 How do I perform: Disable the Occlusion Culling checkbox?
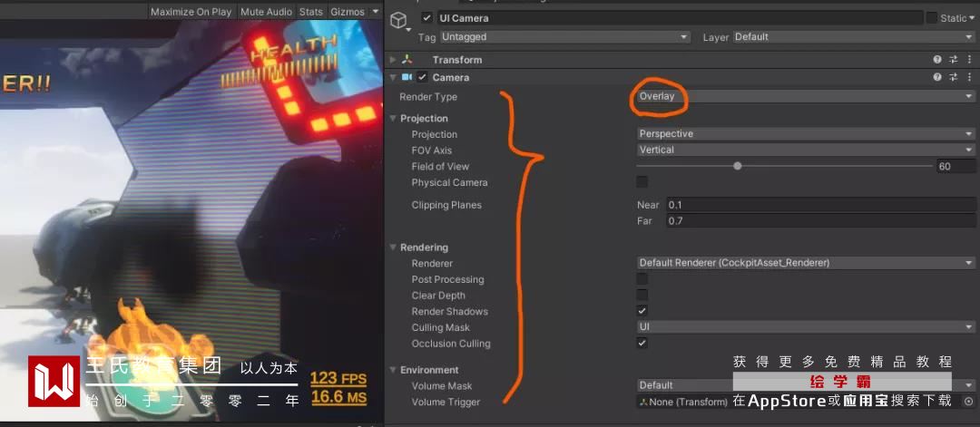[x=642, y=343]
